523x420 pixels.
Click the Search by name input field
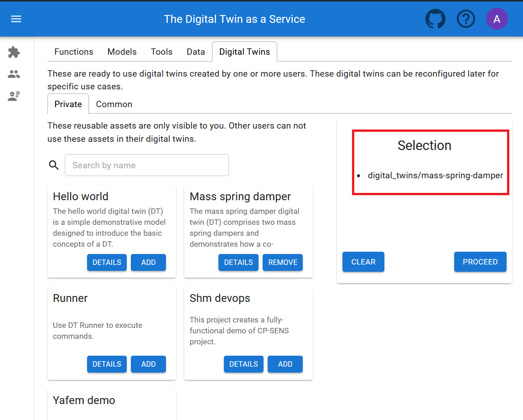[146, 165]
